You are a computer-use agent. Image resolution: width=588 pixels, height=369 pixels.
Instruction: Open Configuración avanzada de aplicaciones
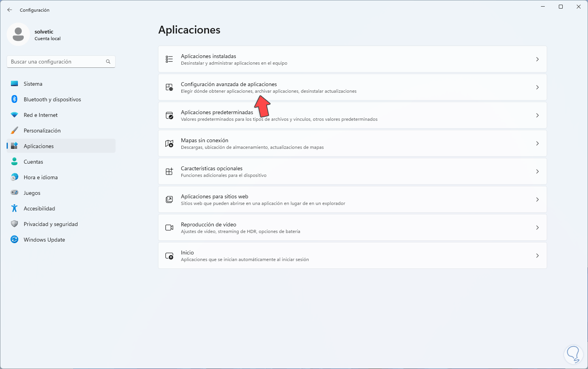(x=229, y=85)
